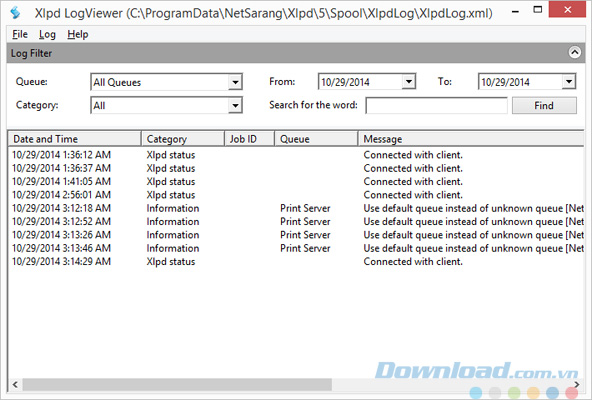Sort by Date and Time column header
The image size is (592, 400).
[74, 139]
